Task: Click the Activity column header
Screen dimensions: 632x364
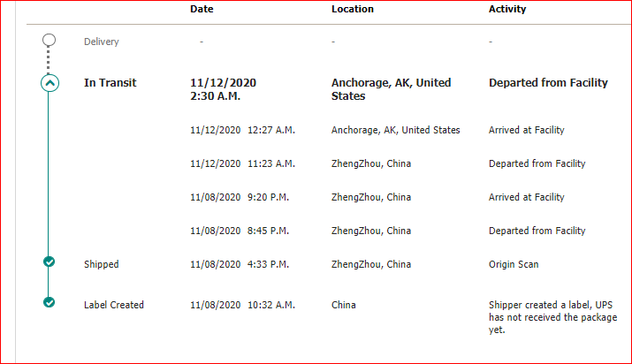Action: point(507,9)
